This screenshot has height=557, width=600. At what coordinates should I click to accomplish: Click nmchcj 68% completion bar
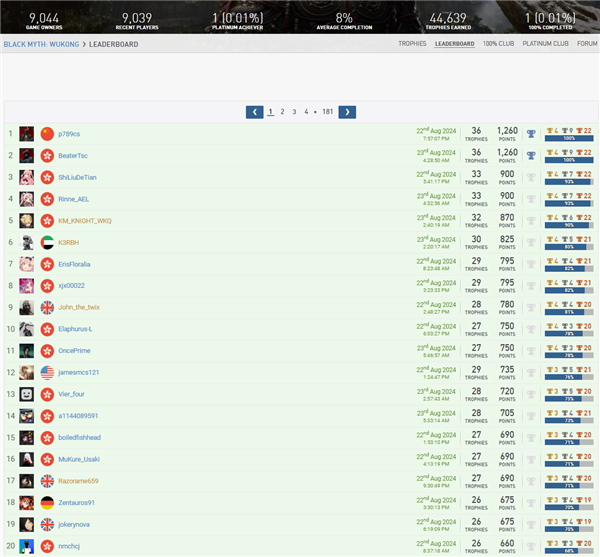569,551
